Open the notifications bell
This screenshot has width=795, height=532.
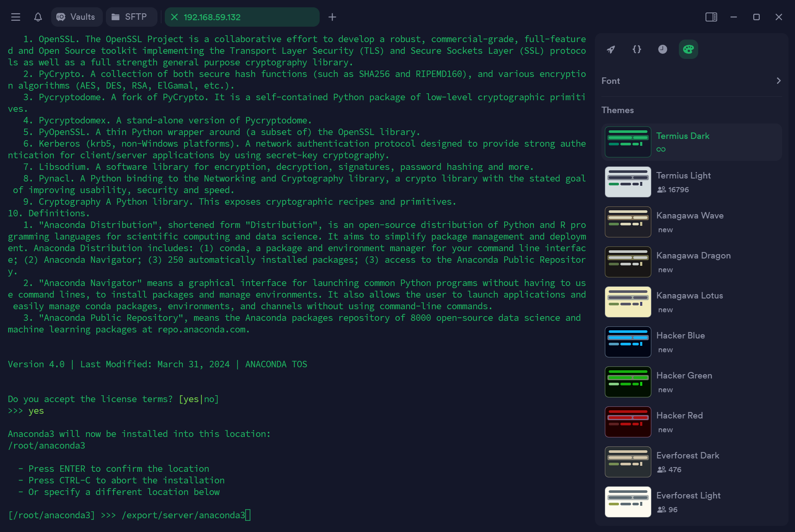point(38,17)
